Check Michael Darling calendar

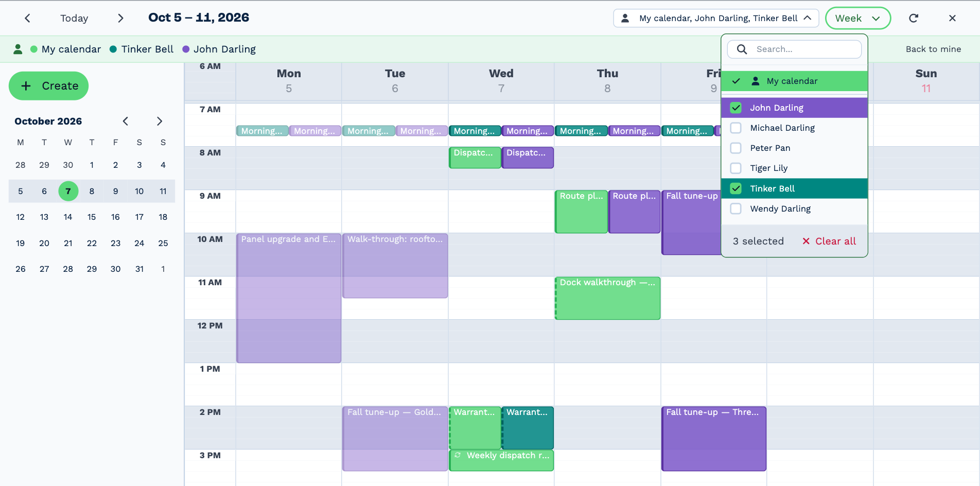736,128
